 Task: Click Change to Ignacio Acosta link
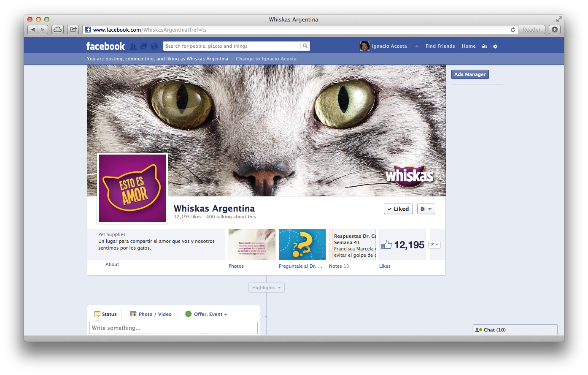[266, 59]
